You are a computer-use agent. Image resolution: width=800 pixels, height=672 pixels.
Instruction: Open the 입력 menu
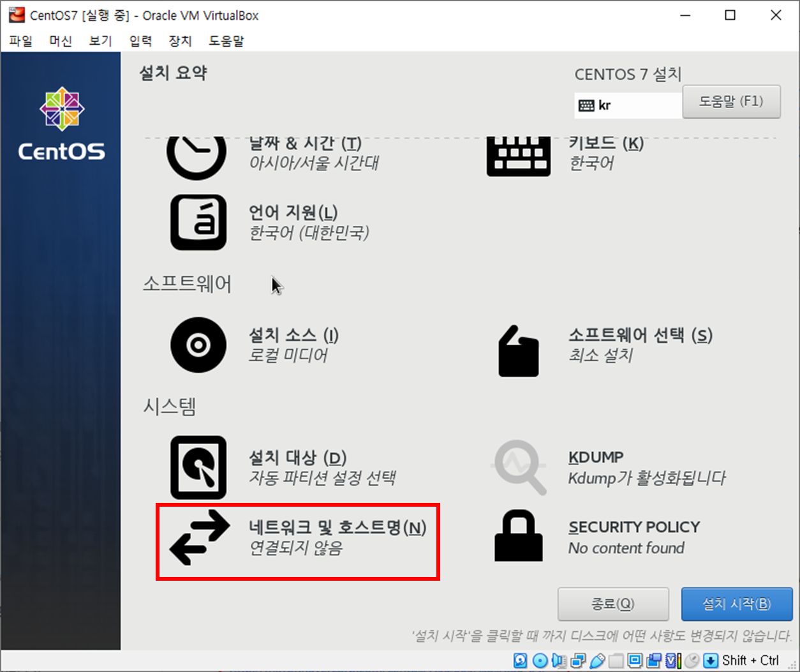(140, 41)
